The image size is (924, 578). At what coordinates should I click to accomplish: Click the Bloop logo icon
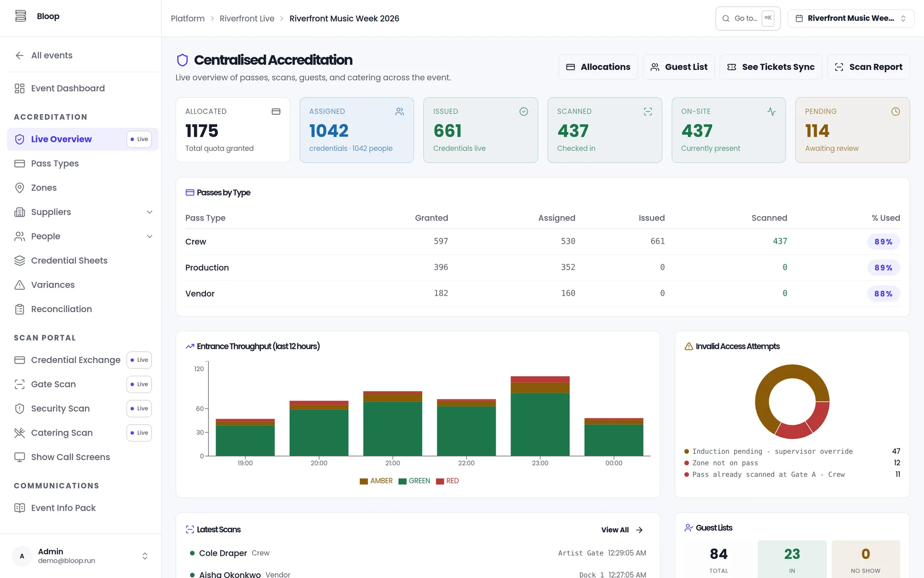pos(21,16)
